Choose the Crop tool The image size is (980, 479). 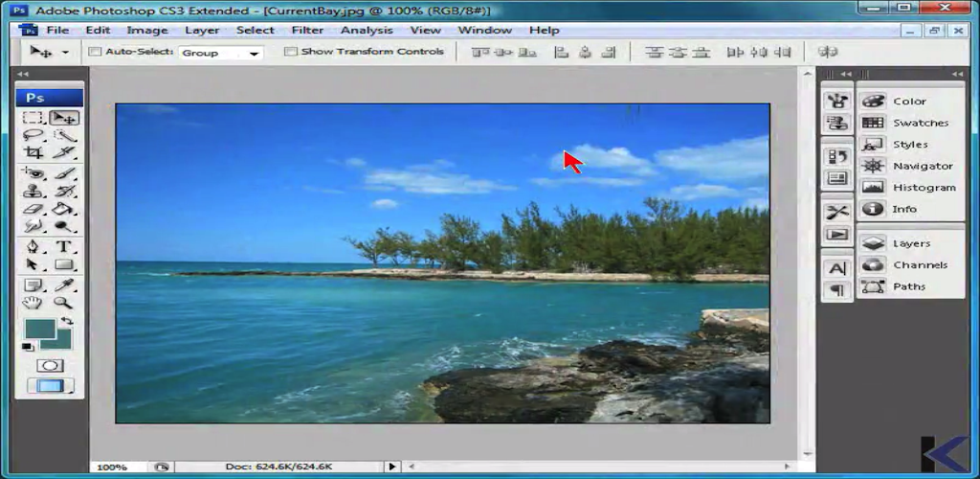click(34, 152)
